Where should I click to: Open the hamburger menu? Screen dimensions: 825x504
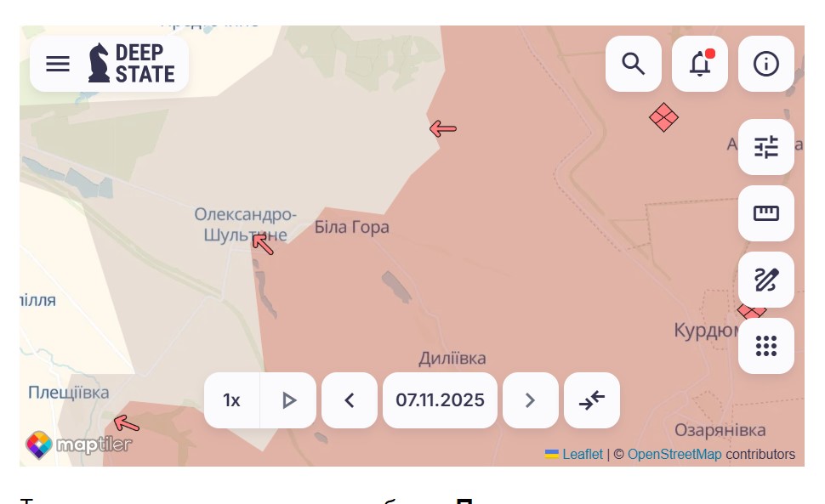58,64
